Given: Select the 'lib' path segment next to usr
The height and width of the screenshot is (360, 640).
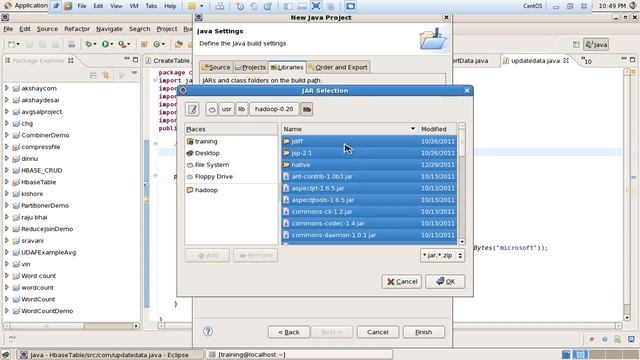Looking at the screenshot, I should coord(242,109).
